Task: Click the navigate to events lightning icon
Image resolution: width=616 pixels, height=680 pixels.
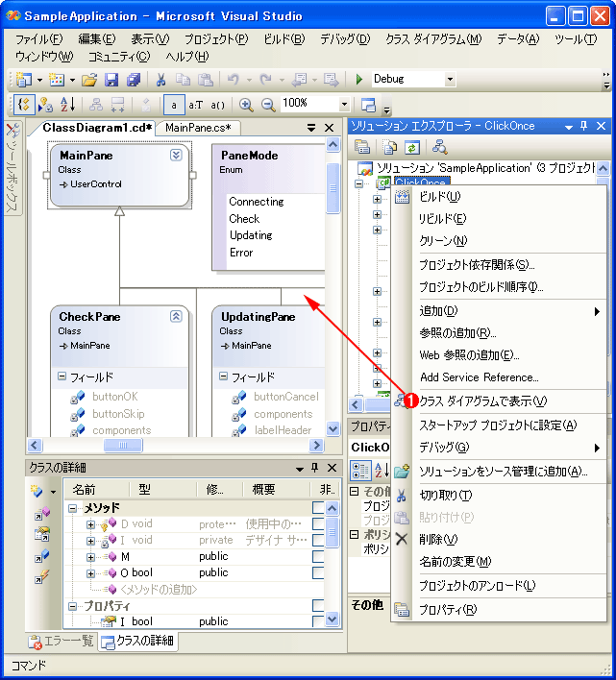Action: tap(42, 577)
